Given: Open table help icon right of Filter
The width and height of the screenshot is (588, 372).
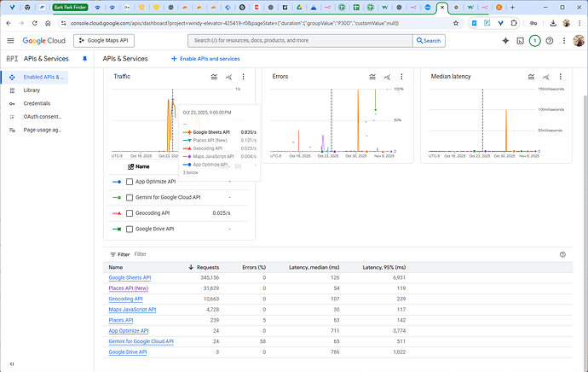Looking at the screenshot, I should click(562, 254).
